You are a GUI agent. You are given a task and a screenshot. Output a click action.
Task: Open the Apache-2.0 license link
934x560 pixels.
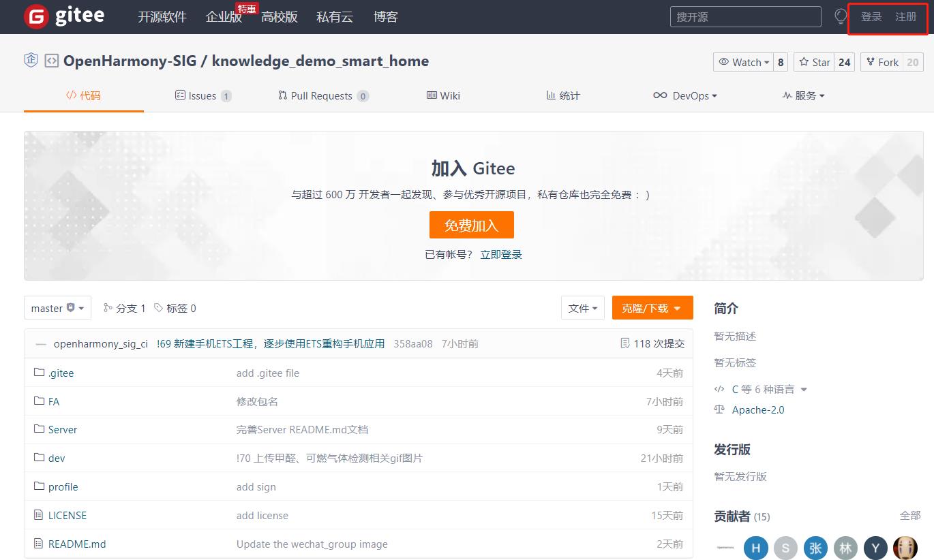coord(758,409)
